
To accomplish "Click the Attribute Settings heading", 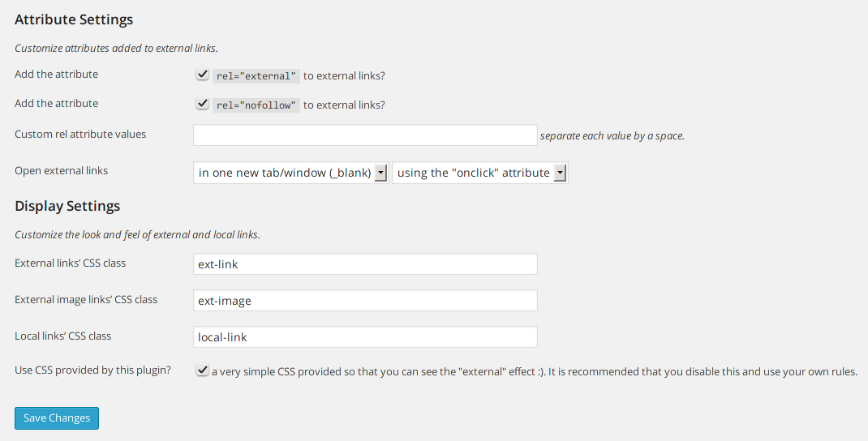I will point(74,19).
